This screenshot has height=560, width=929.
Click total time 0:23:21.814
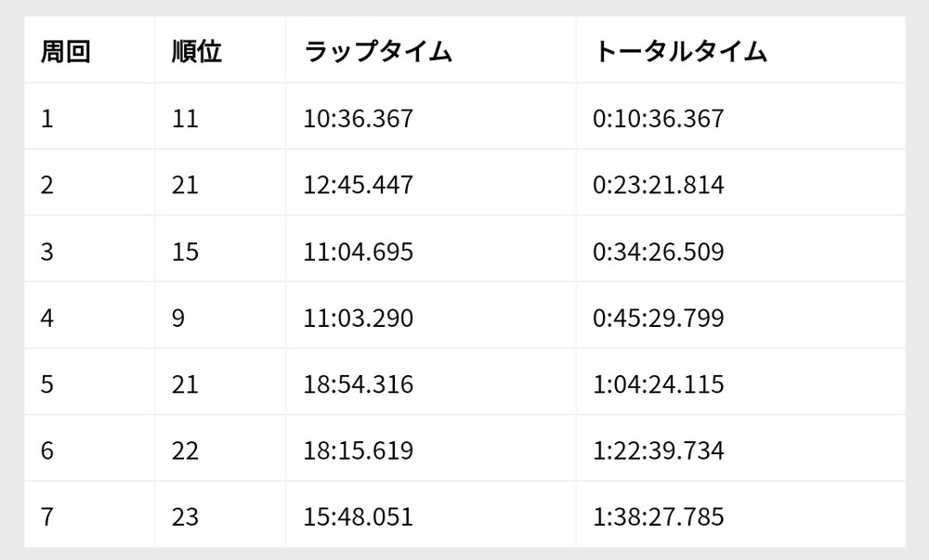click(x=659, y=185)
